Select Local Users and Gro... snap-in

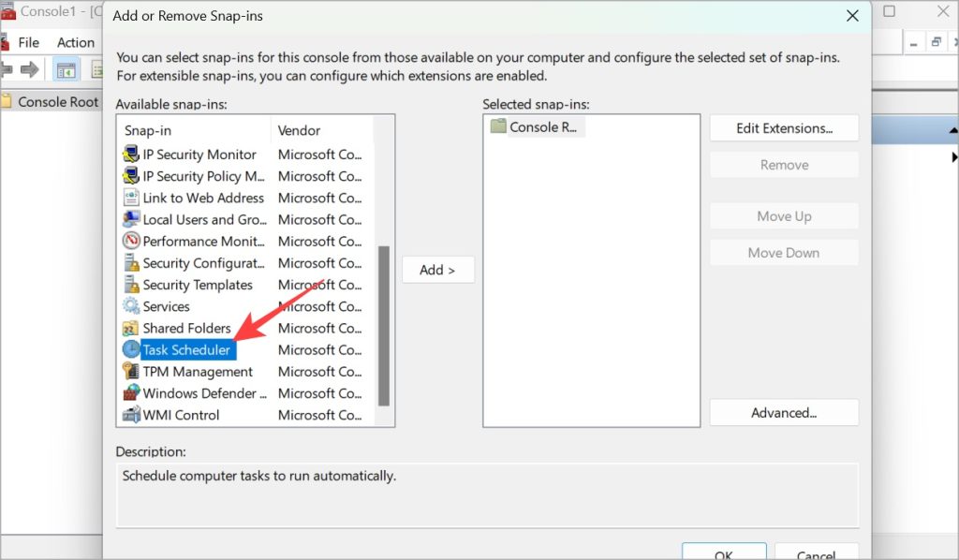pyautogui.click(x=205, y=219)
